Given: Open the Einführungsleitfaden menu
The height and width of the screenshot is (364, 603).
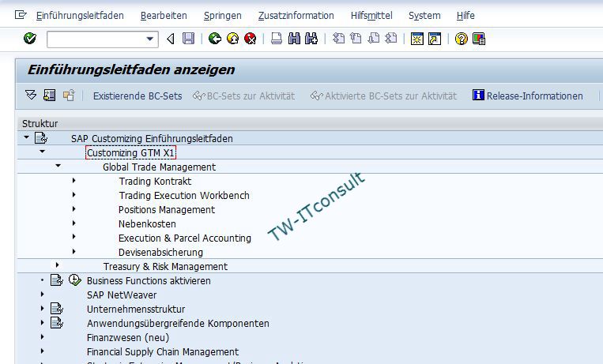Looking at the screenshot, I should 80,15.
